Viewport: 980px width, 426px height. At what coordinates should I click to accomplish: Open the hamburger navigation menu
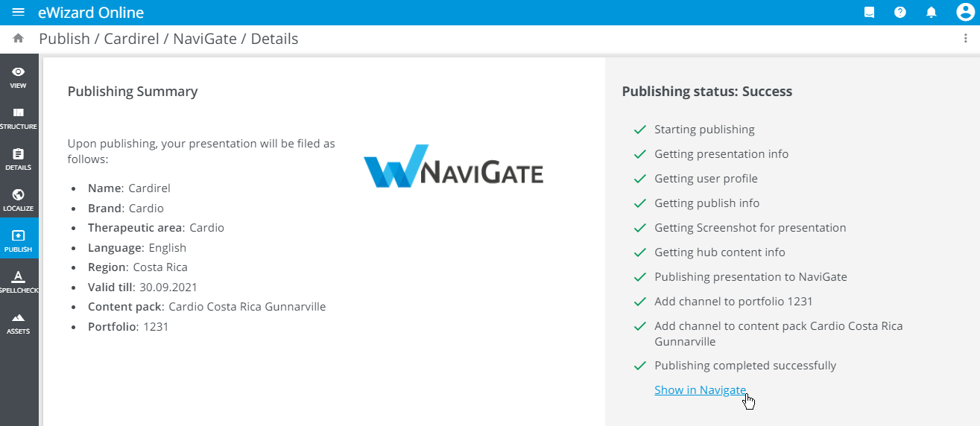pos(19,13)
